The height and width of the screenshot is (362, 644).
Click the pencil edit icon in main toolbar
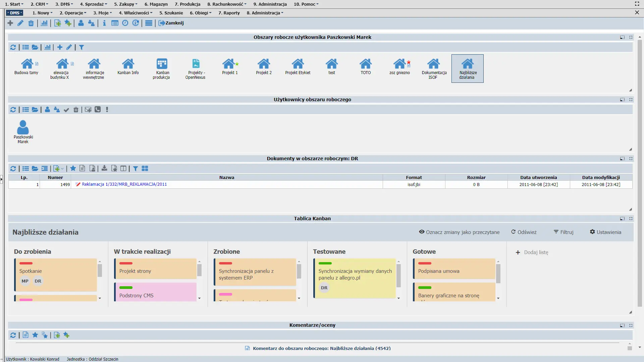[20, 23]
